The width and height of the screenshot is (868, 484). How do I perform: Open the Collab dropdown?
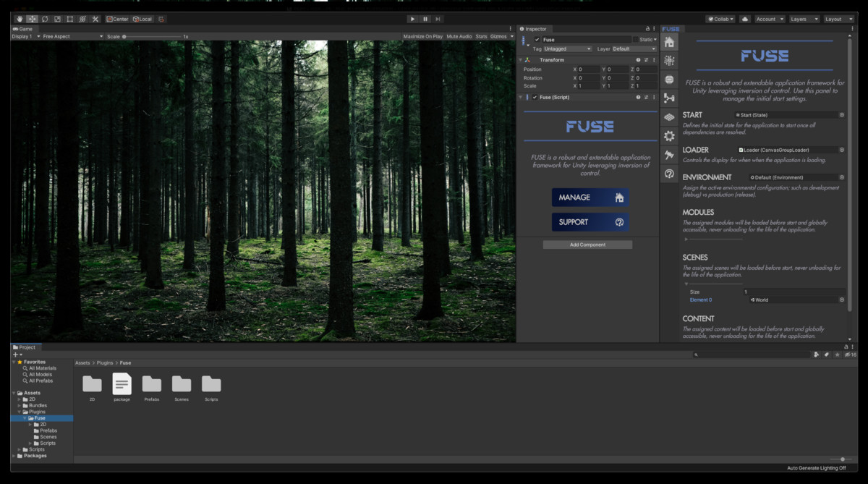720,19
